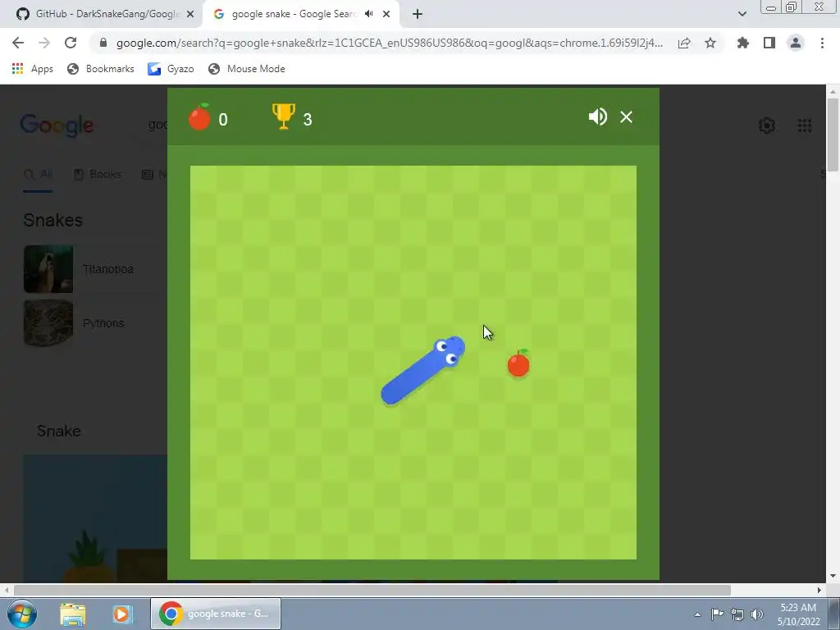View site info via the padlock icon
The width and height of the screenshot is (840, 630).
coord(103,43)
